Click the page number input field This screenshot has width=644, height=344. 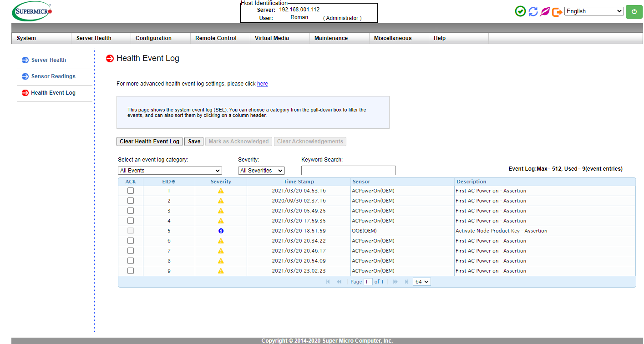pyautogui.click(x=368, y=282)
